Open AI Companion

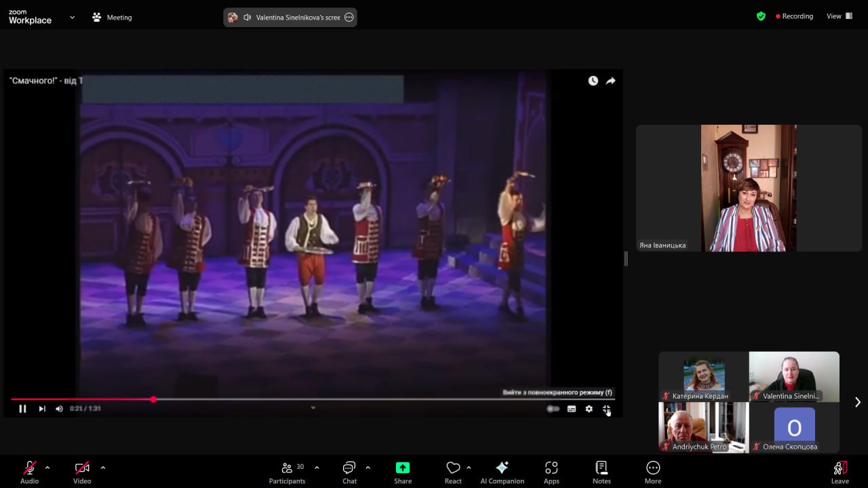(x=502, y=472)
